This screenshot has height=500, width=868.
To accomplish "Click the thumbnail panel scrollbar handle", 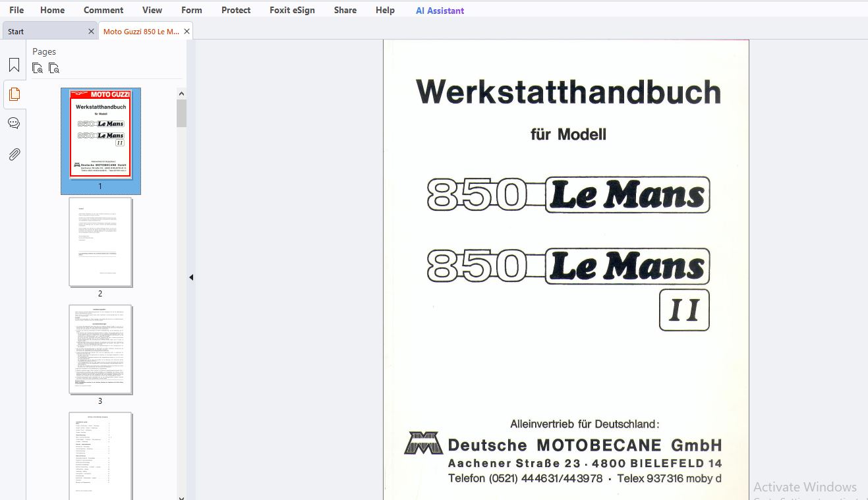I will coord(181,113).
